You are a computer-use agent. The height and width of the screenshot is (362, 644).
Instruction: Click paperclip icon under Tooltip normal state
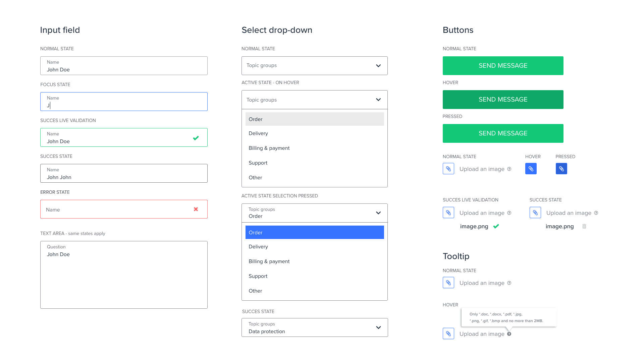pyautogui.click(x=448, y=283)
